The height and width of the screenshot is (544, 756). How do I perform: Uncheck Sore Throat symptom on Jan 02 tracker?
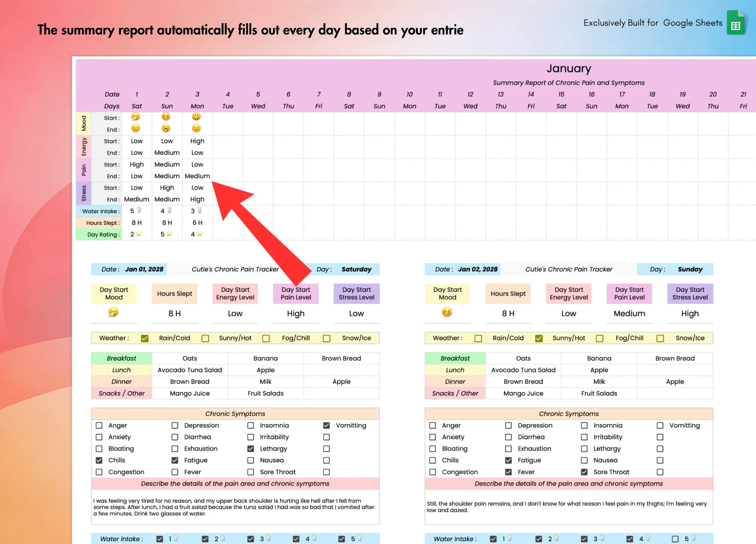[584, 472]
